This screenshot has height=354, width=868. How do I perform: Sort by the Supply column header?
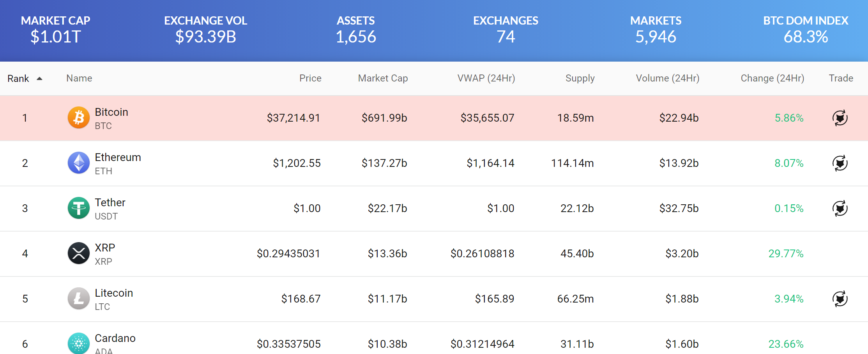pos(580,78)
